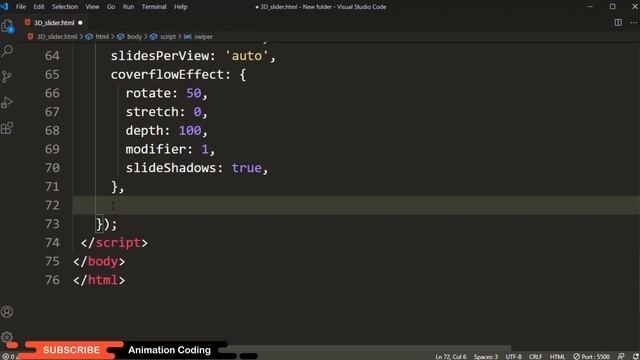Screen dimensions: 640x360
Task: Click the closing body tag
Action: tap(99, 262)
